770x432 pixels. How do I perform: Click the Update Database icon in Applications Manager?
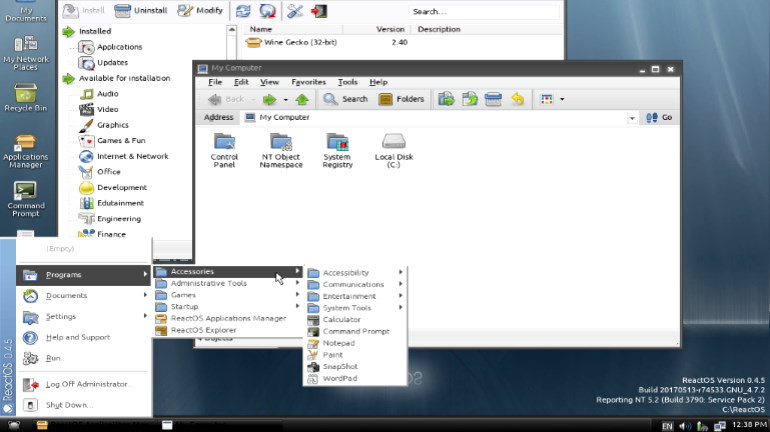[x=267, y=11]
